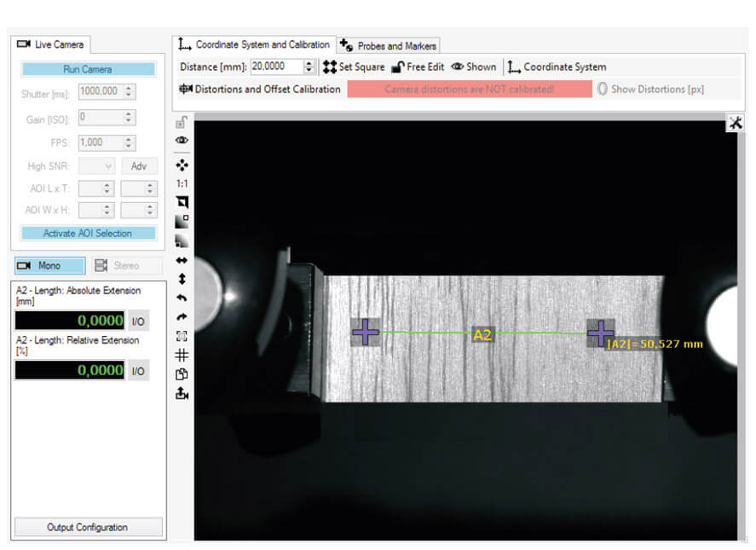Screen dimensions: 756x550
Task: Click the export image icon
Action: click(182, 394)
